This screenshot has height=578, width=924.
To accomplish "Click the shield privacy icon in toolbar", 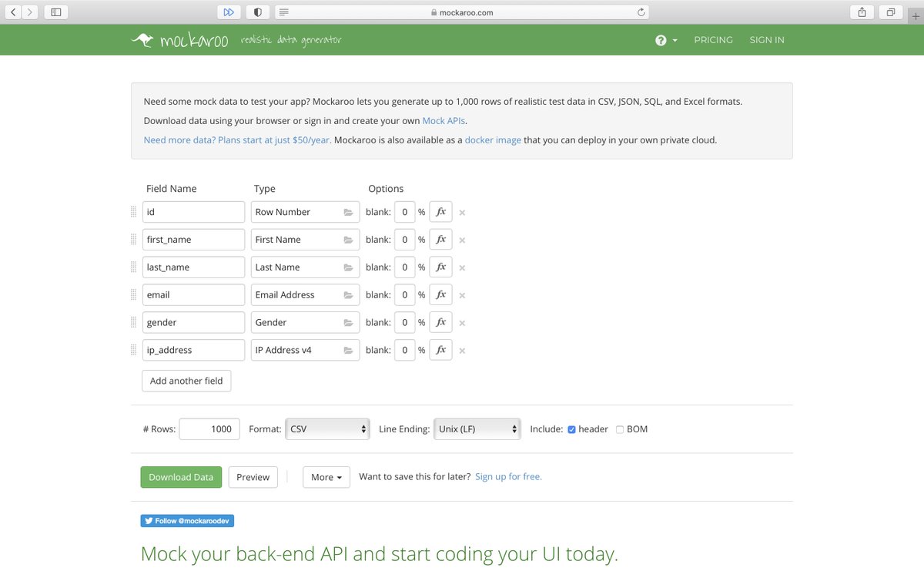I will click(x=257, y=12).
